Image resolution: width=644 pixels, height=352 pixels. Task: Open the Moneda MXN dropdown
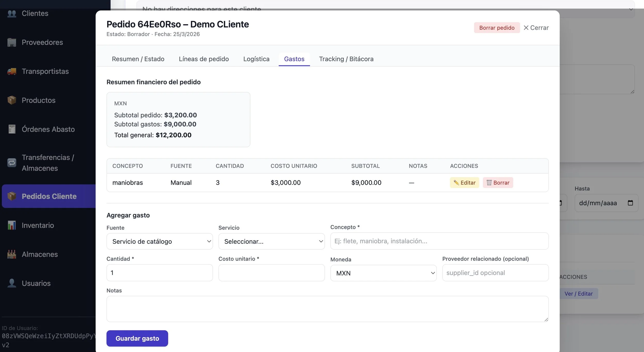[383, 273]
